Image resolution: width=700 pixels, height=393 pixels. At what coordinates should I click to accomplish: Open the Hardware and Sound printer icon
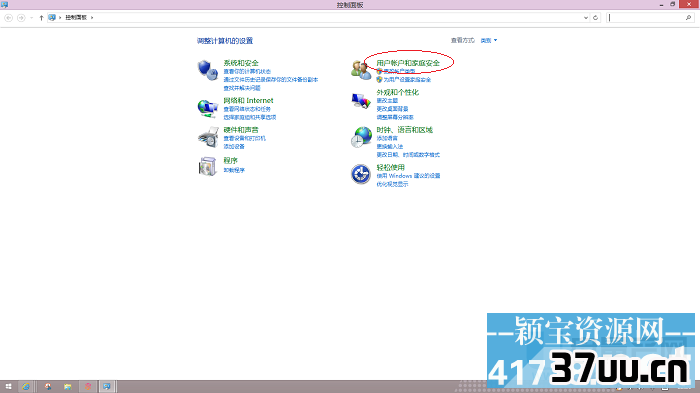208,137
